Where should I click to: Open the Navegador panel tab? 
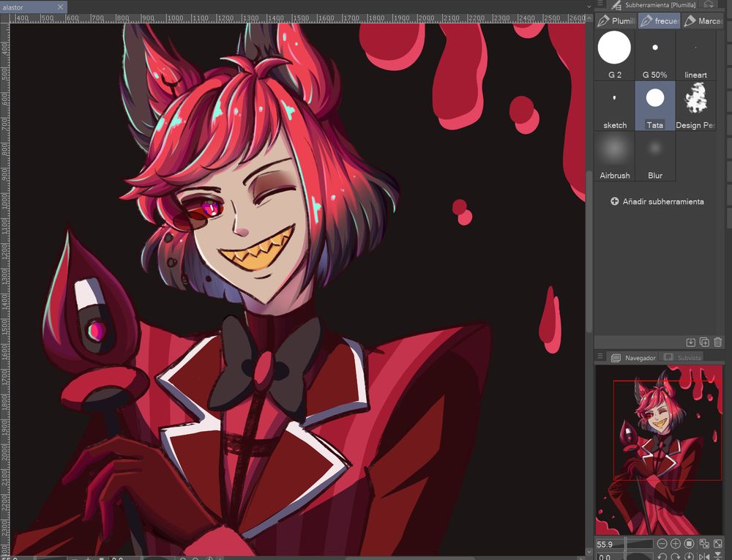633,358
